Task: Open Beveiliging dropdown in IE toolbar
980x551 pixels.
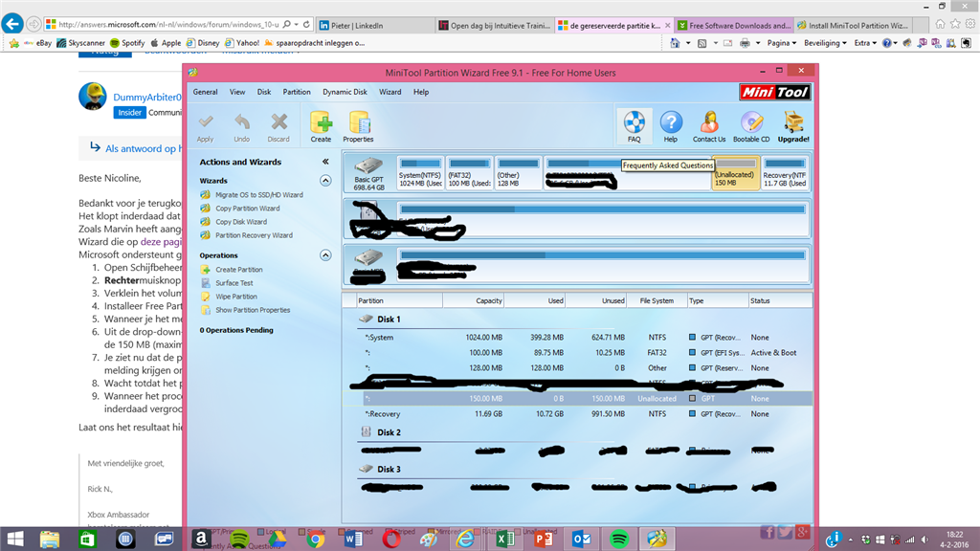Action: [x=825, y=43]
